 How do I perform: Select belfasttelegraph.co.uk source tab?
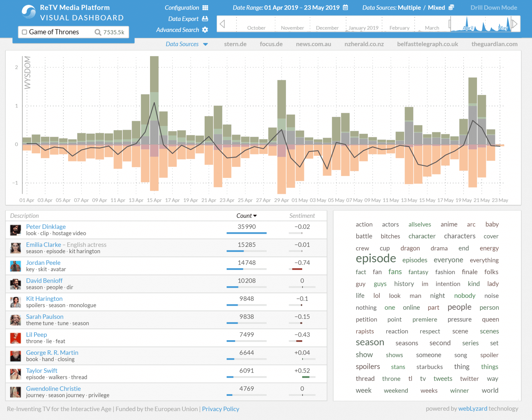coord(428,44)
